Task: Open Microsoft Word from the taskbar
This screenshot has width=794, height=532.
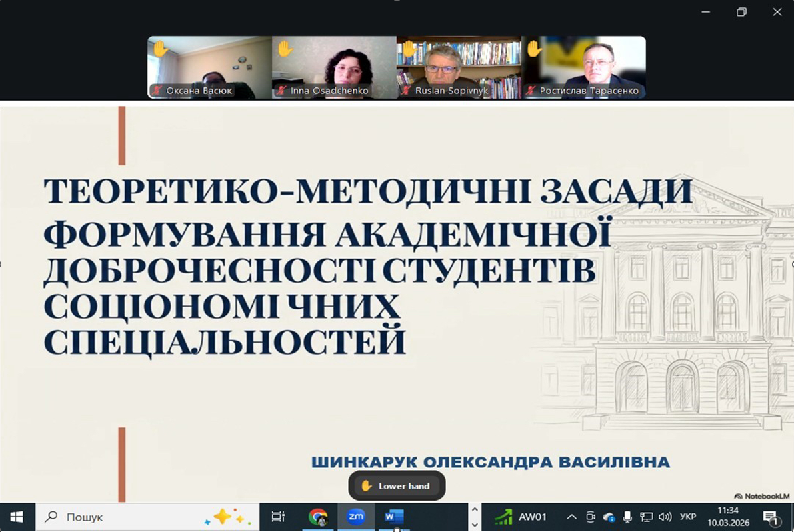Action: [x=394, y=517]
